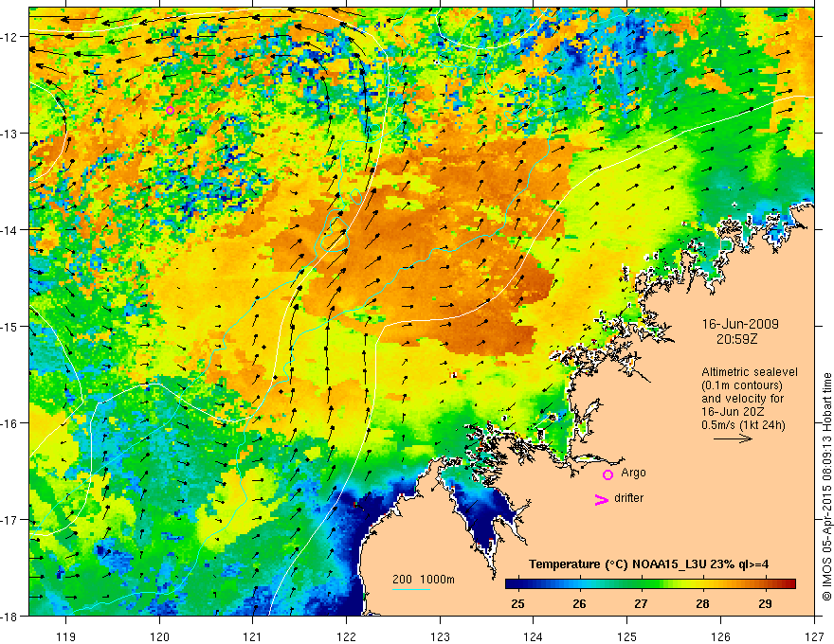Viewport: 834px width, 644px height.
Task: Click the '126' longitude axis label
Action: (721, 636)
